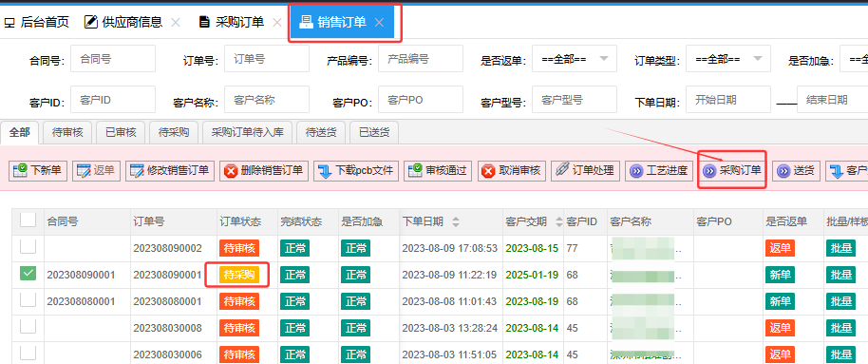Open the 是否加急 dropdown
The width and height of the screenshot is (868, 364).
[854, 59]
